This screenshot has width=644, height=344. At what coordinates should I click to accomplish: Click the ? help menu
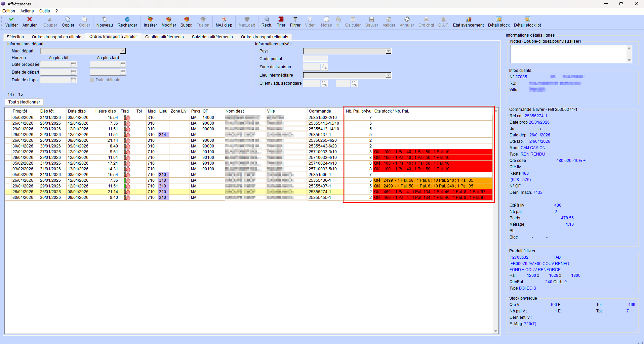[x=57, y=11]
